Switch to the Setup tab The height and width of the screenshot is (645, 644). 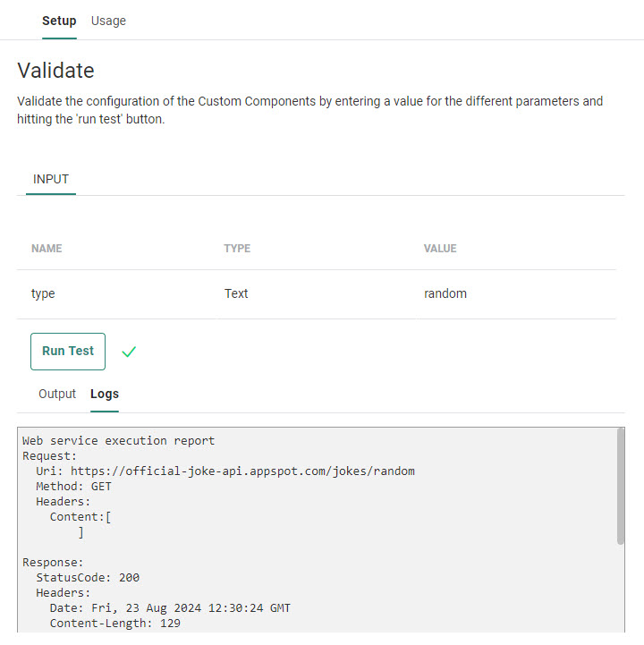[59, 21]
